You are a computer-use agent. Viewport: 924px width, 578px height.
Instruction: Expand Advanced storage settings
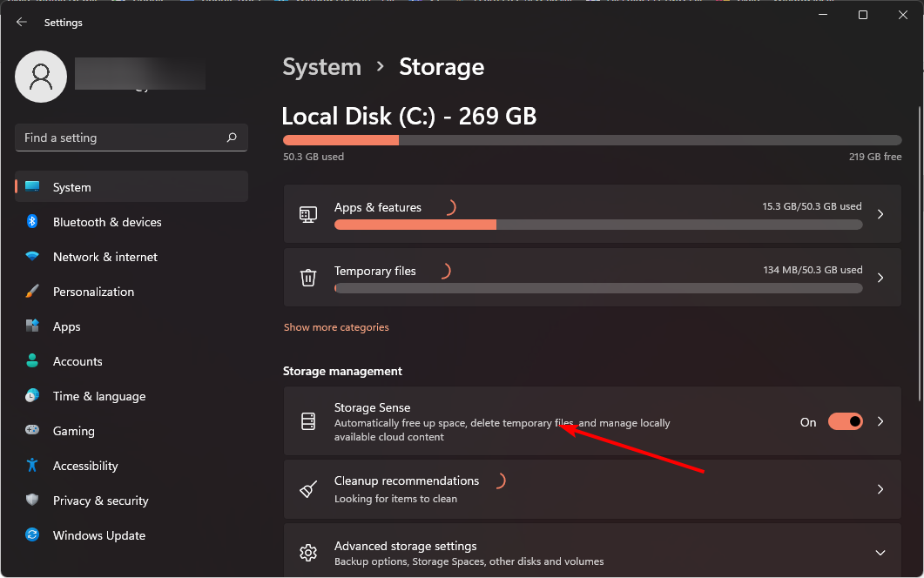point(880,552)
